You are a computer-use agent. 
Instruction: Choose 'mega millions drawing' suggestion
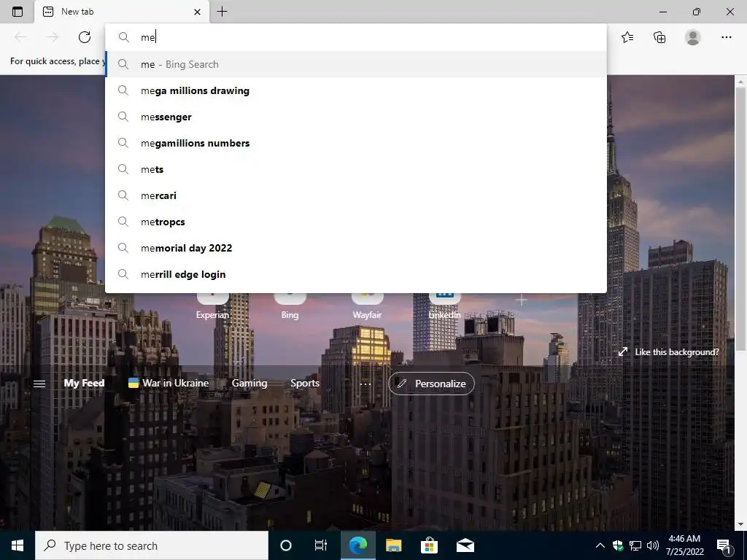click(356, 90)
